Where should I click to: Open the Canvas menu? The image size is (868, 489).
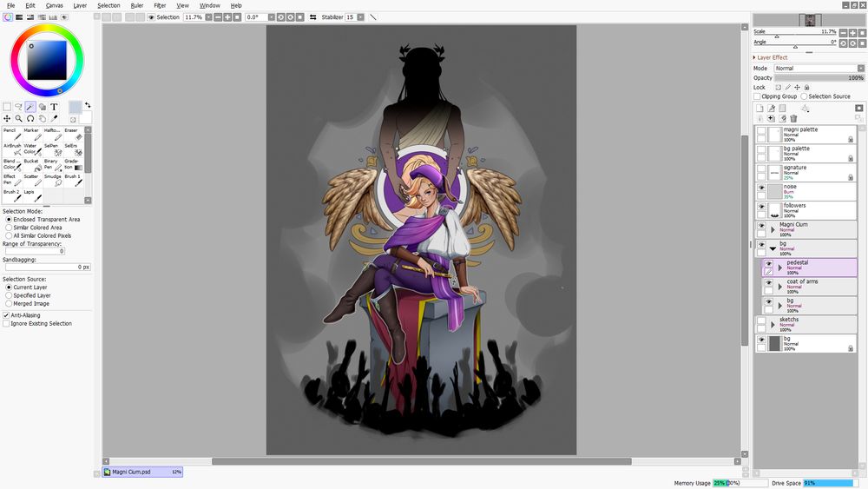tap(54, 5)
